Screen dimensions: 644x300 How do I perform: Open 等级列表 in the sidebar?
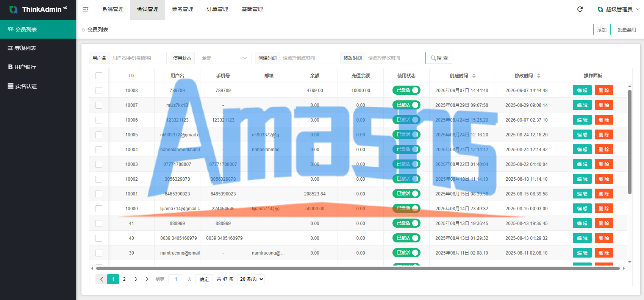click(38, 48)
